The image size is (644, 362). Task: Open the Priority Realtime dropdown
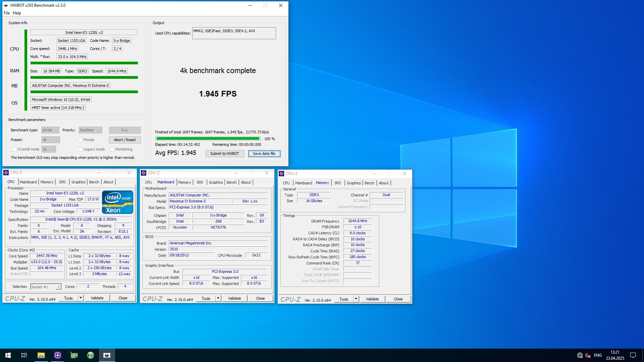(x=90, y=130)
